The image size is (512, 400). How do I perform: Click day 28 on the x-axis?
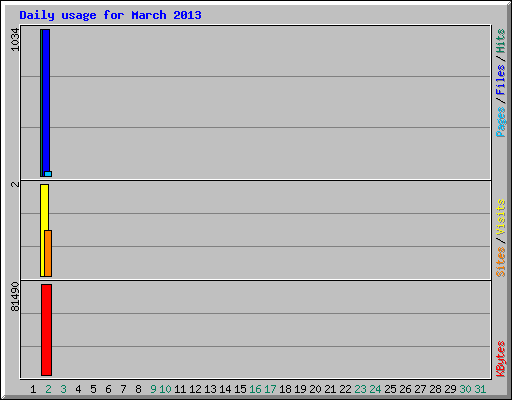tap(435, 389)
